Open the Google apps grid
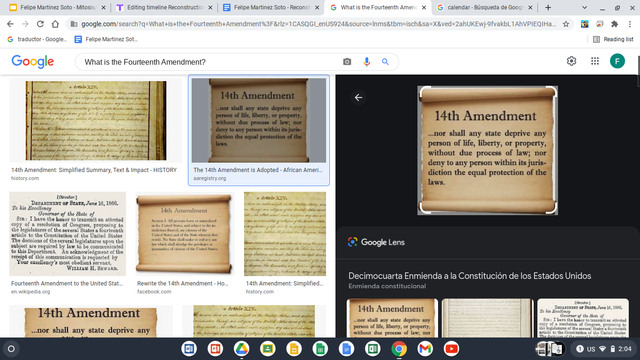Screen dimensions: 640x360 [595, 61]
